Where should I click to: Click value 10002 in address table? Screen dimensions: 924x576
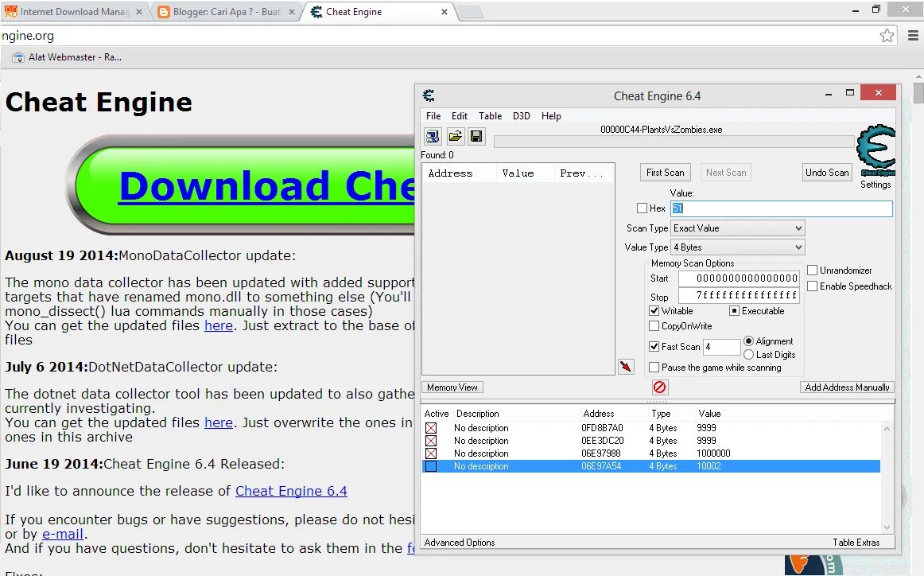click(x=709, y=466)
